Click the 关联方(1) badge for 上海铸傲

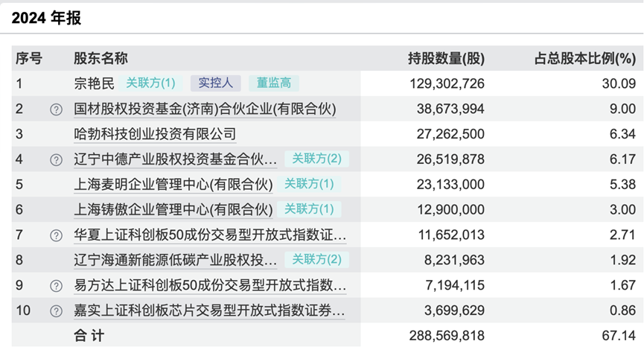point(309,209)
